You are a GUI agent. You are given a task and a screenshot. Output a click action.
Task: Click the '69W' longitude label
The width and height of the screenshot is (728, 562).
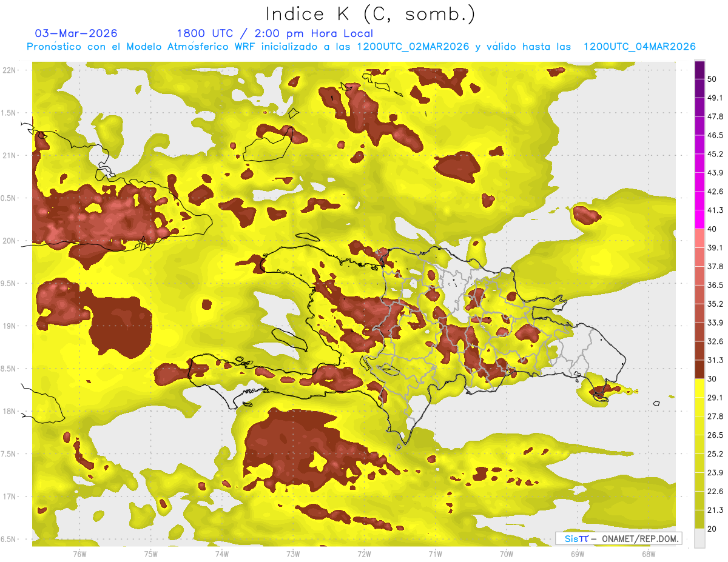578,554
